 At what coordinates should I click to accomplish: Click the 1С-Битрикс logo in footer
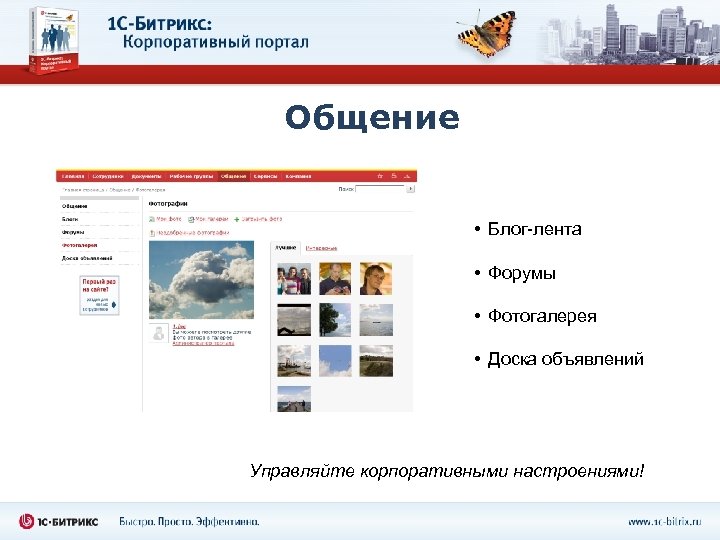(x=58, y=522)
